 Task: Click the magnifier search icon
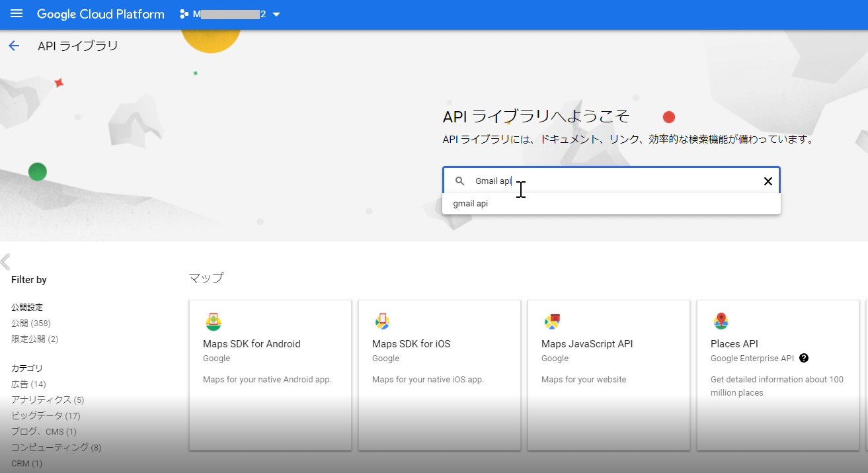pos(460,181)
